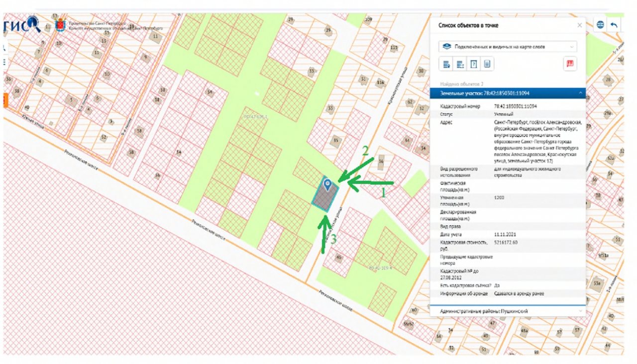Click building number 36 on the map
Screen dimensions: 637x364
coord(381,161)
